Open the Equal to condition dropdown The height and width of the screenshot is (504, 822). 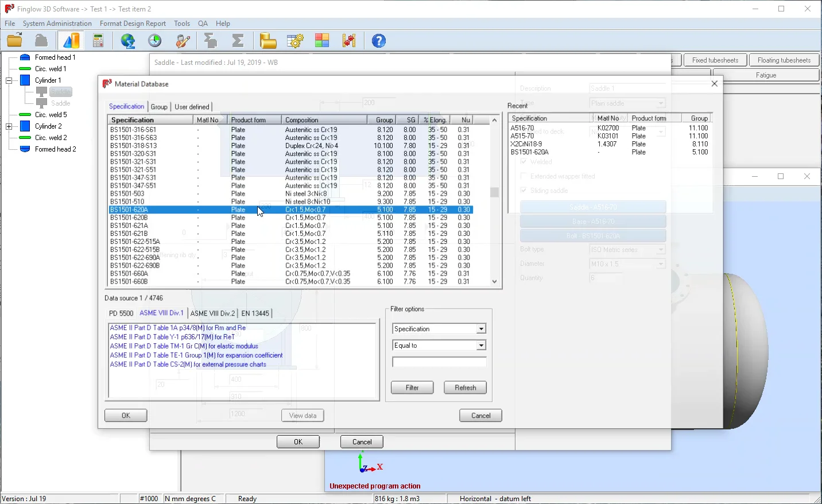coord(481,346)
